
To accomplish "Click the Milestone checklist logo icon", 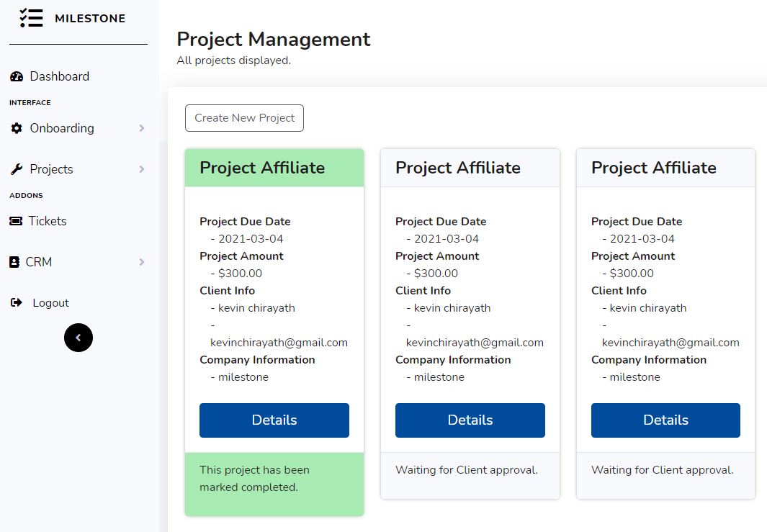I will click(x=31, y=18).
